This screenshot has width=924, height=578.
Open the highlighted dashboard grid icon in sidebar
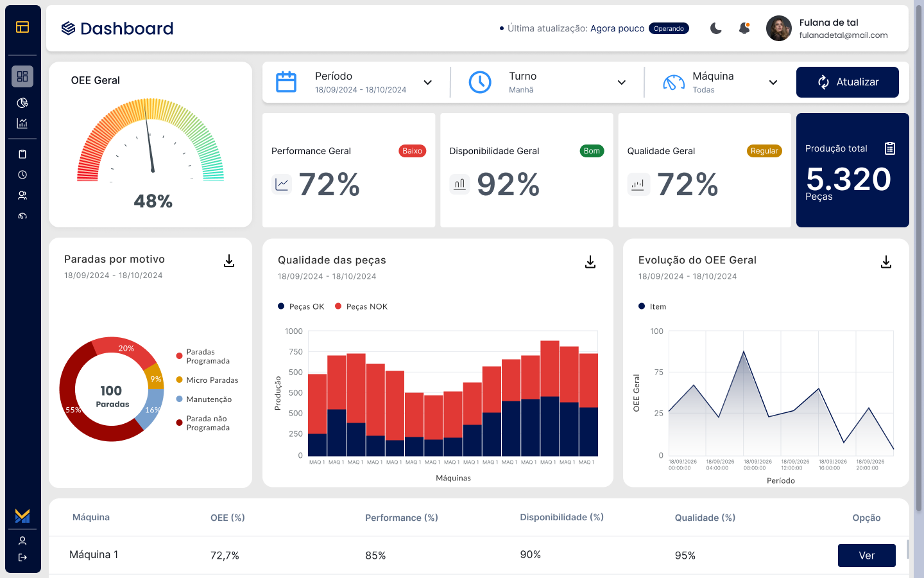click(22, 76)
